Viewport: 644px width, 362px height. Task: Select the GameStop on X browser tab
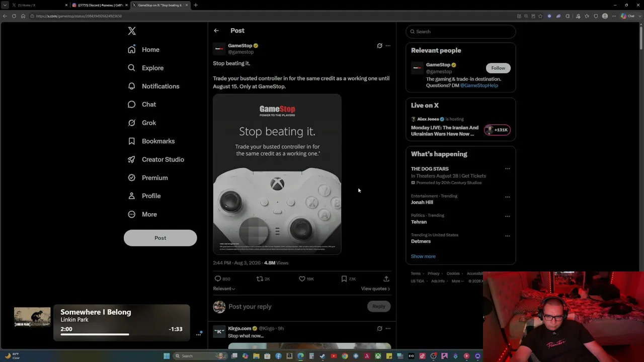tap(160, 5)
